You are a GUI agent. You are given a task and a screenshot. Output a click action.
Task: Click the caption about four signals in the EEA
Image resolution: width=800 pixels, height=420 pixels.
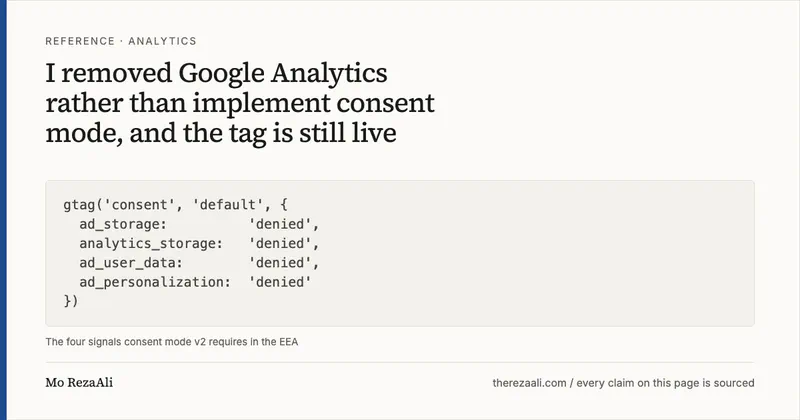171,342
